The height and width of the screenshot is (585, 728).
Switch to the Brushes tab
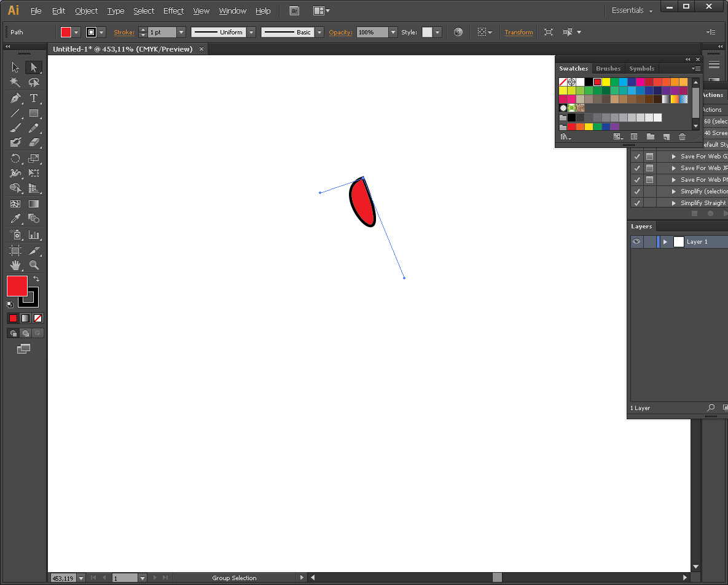pos(608,68)
